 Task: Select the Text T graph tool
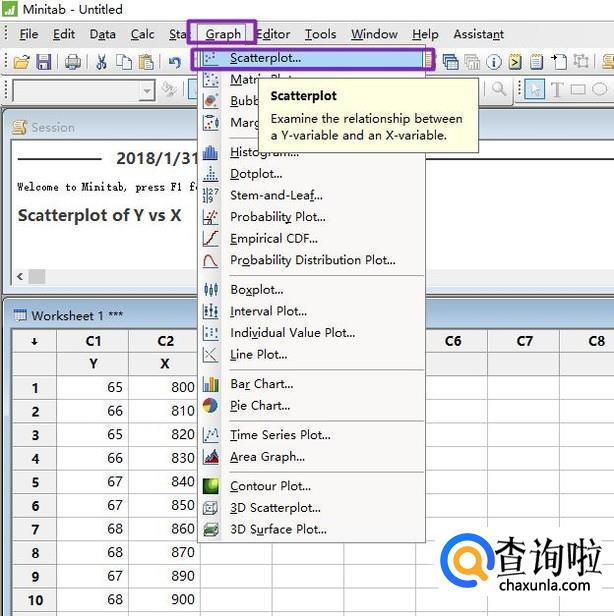coord(557,90)
